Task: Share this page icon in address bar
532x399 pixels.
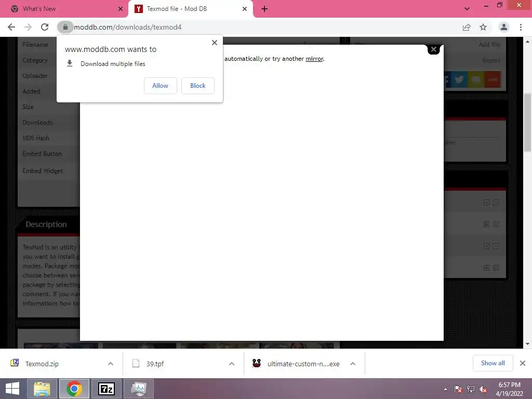Action: tap(467, 27)
